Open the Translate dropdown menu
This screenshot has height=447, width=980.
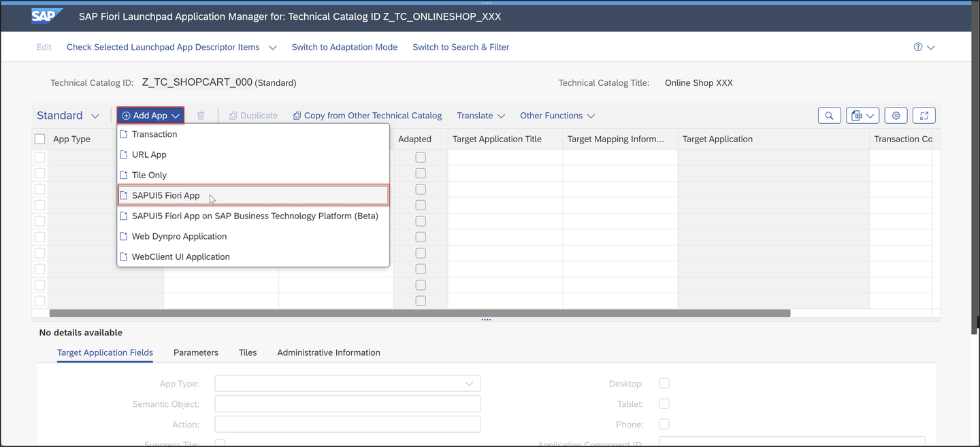click(x=481, y=116)
